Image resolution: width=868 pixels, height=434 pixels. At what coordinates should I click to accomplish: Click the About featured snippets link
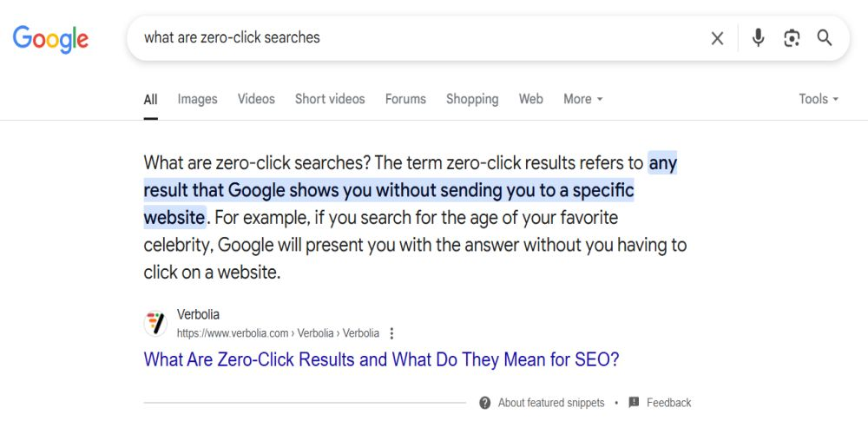tap(551, 403)
